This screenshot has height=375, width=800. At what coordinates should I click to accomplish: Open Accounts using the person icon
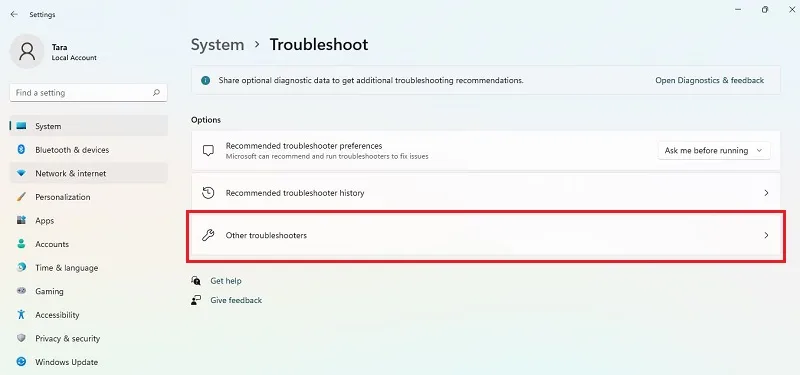click(x=21, y=244)
